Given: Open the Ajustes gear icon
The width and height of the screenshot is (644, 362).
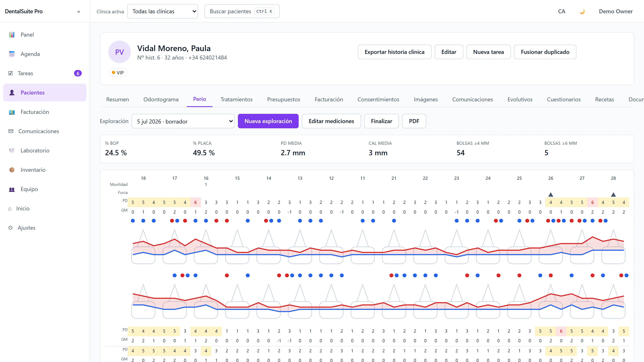Looking at the screenshot, I should point(10,228).
